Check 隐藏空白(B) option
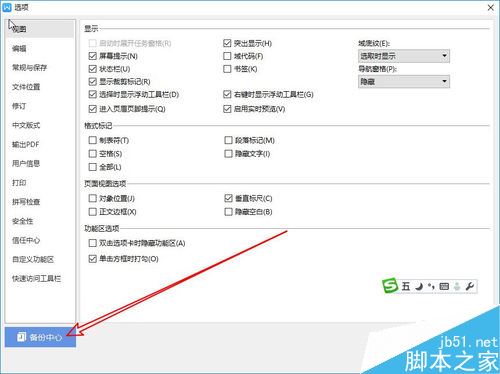The image size is (500, 374). pyautogui.click(x=228, y=212)
